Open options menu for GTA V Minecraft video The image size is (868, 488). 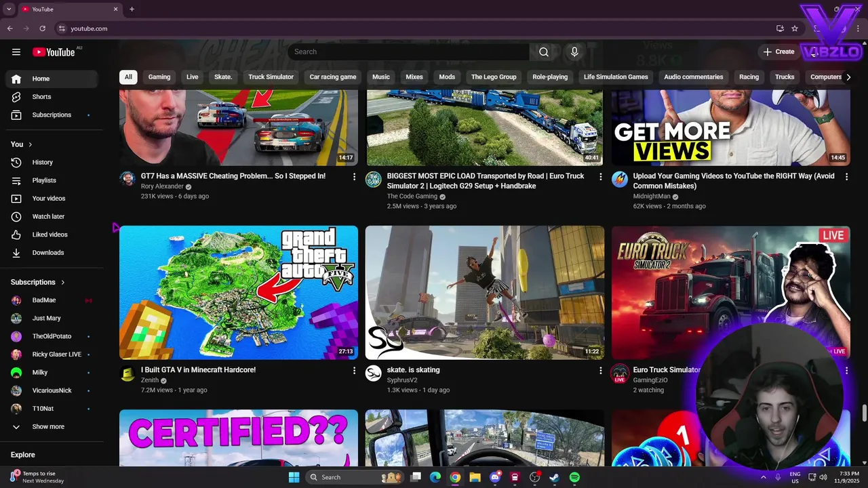coord(354,371)
